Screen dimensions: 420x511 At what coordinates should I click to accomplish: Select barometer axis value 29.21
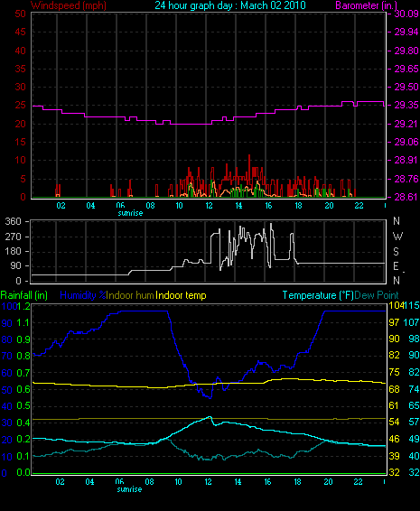406,124
